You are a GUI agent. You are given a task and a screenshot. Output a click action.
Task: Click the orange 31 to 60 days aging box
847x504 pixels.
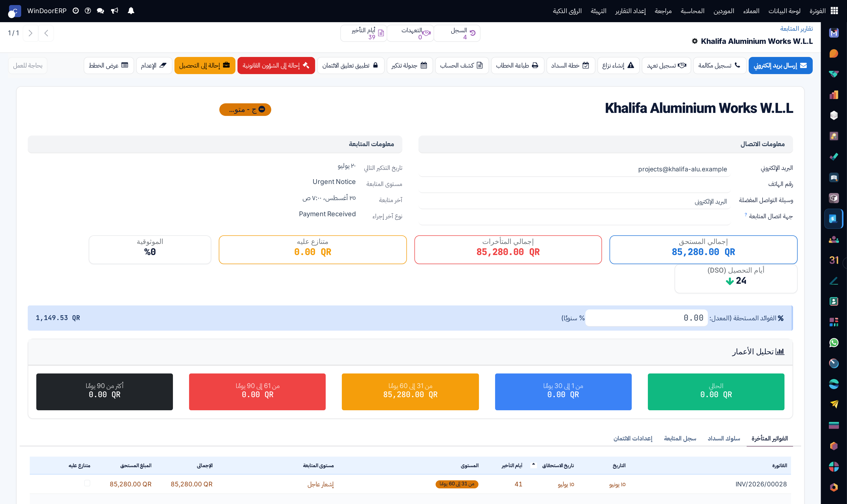coord(410,392)
